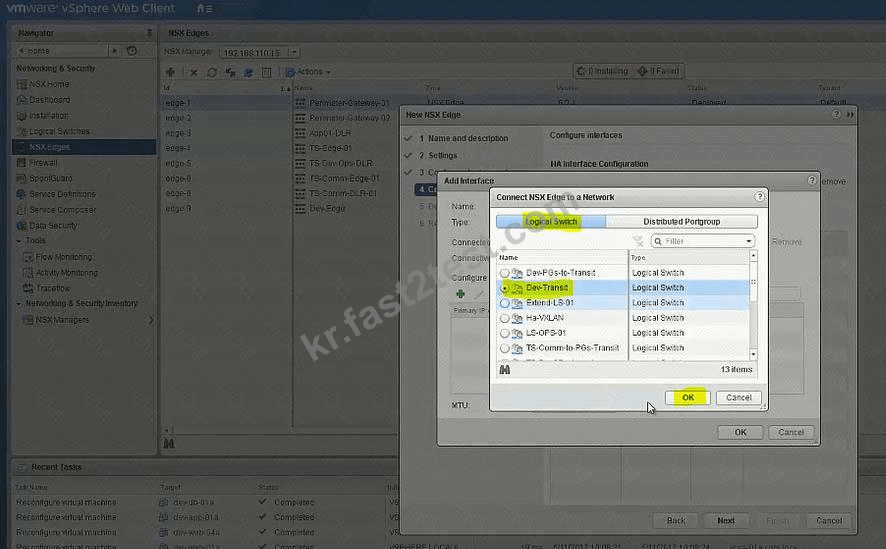Open the Filter dropdown arrow

pyautogui.click(x=749, y=241)
